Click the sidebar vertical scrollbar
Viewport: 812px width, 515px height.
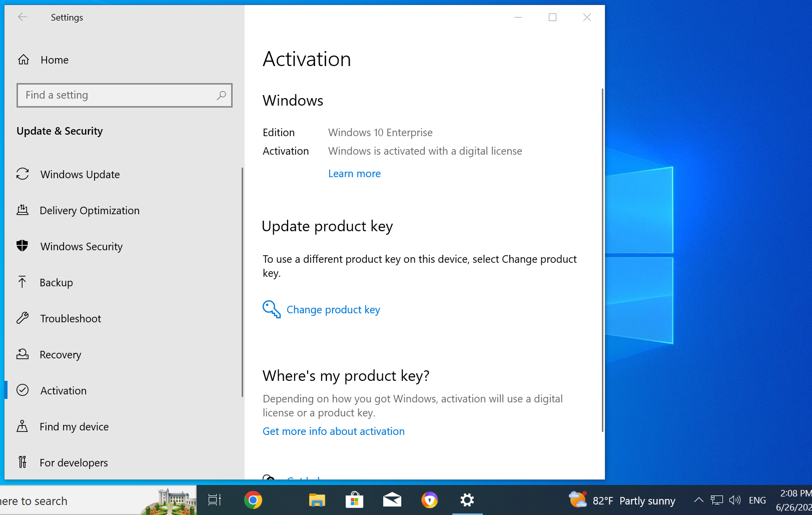pos(243,282)
